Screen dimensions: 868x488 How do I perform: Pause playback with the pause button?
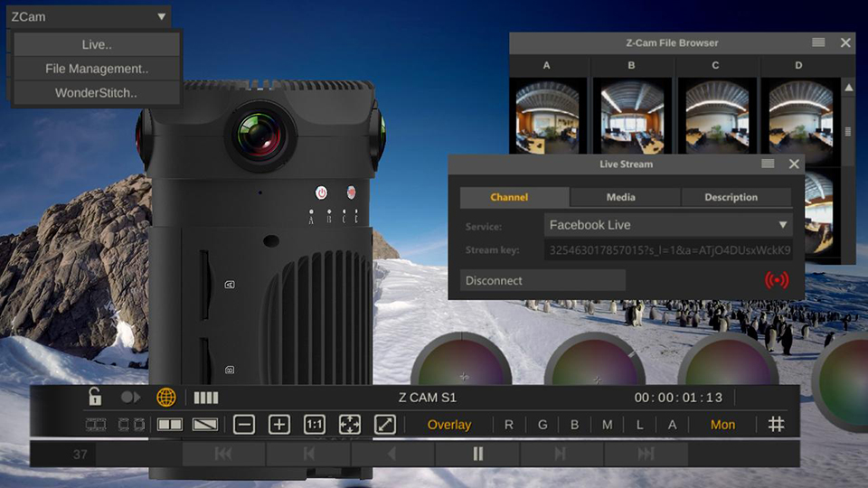[x=478, y=454]
